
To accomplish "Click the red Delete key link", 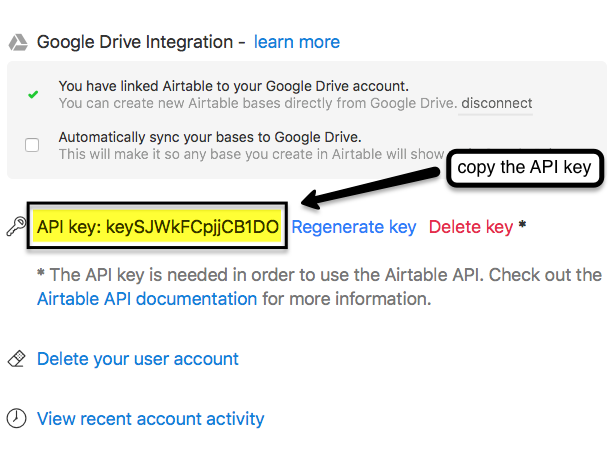I will pyautogui.click(x=471, y=227).
